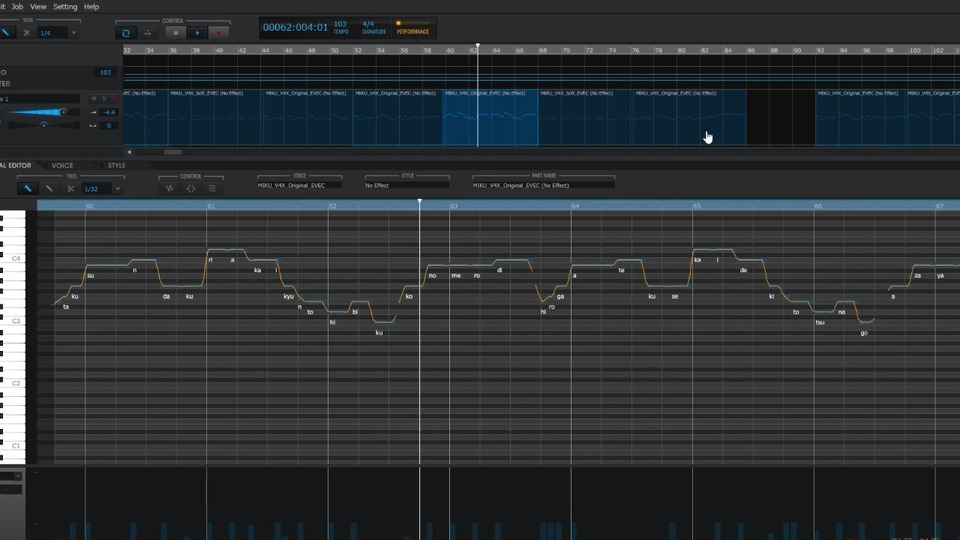This screenshot has width=960, height=540.
Task: Open the MIKU_V4X_Original_EVEC voice selector
Action: (x=299, y=185)
